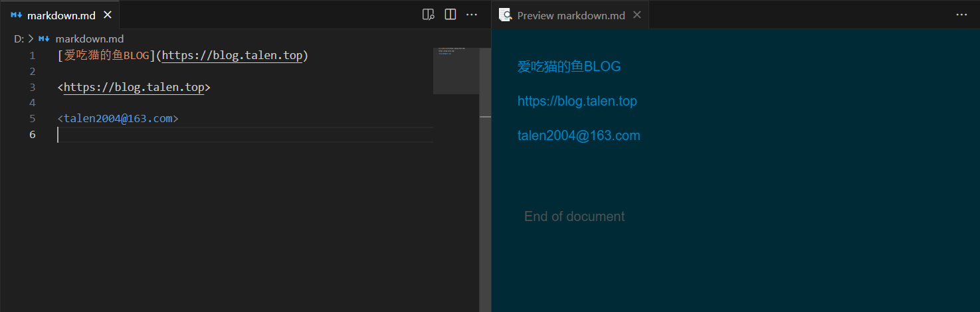Viewport: 980px width, 312px height.
Task: Open preview to the side icon
Action: [x=429, y=15]
